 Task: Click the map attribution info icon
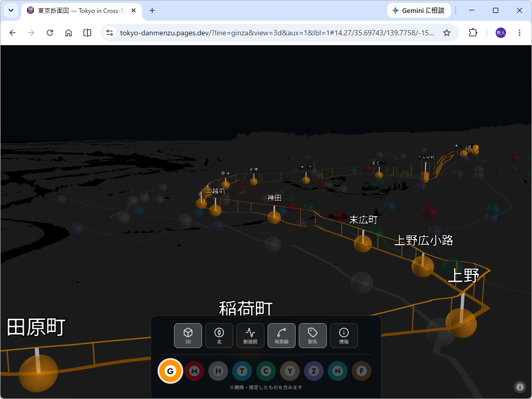click(x=520, y=387)
